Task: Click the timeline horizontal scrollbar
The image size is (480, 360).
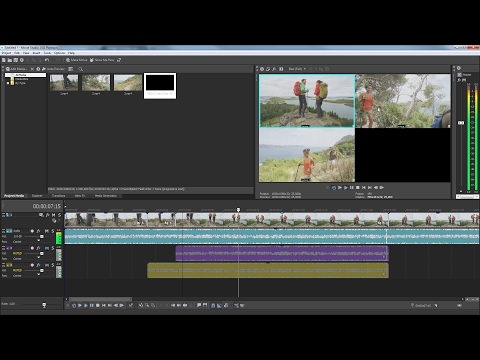Action: point(100,299)
